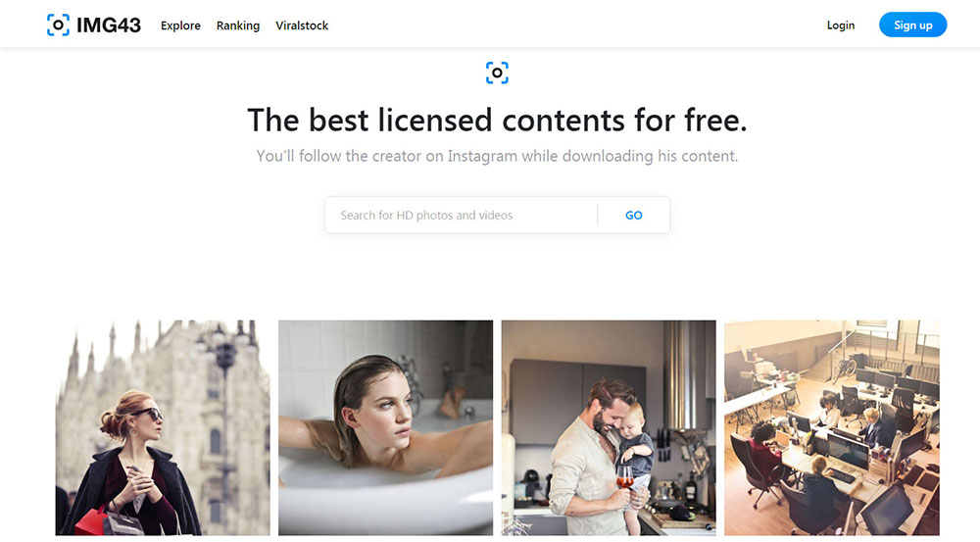Click the GO search button
This screenshot has width=980, height=542.
coord(634,215)
